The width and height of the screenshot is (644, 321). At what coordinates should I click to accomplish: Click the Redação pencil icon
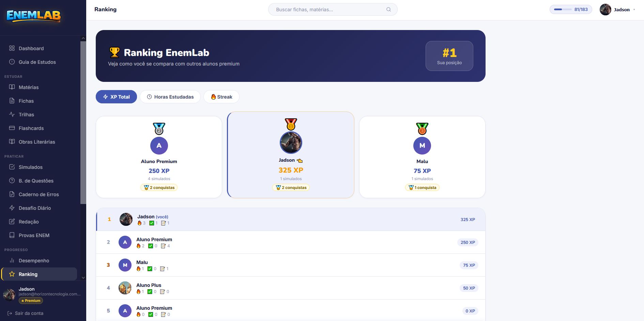12,222
